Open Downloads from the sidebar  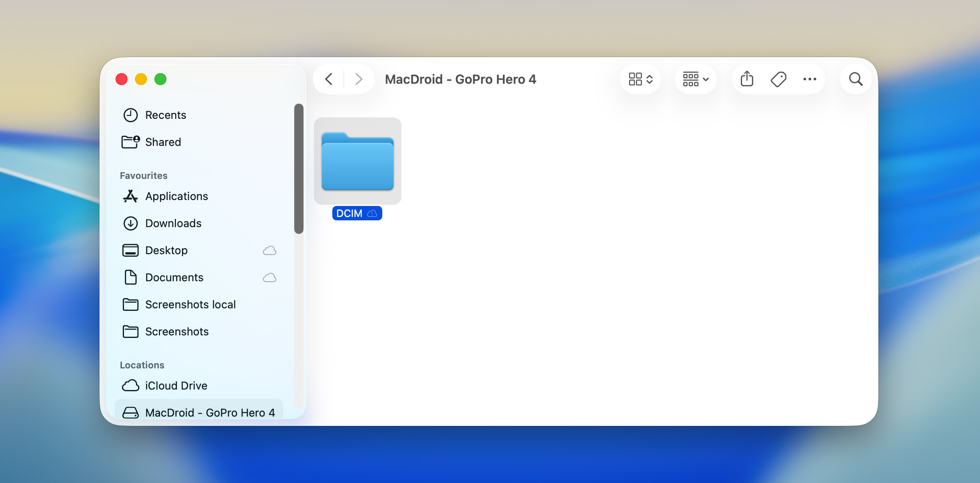[173, 223]
